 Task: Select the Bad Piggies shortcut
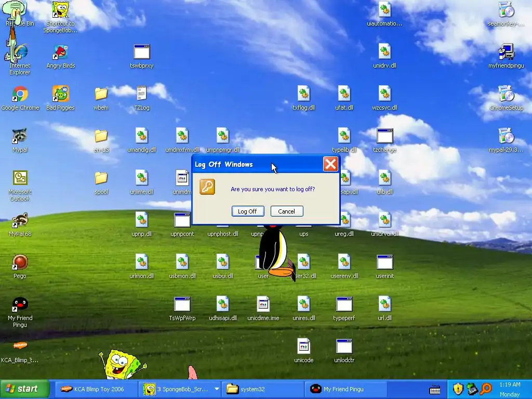pyautogui.click(x=60, y=98)
